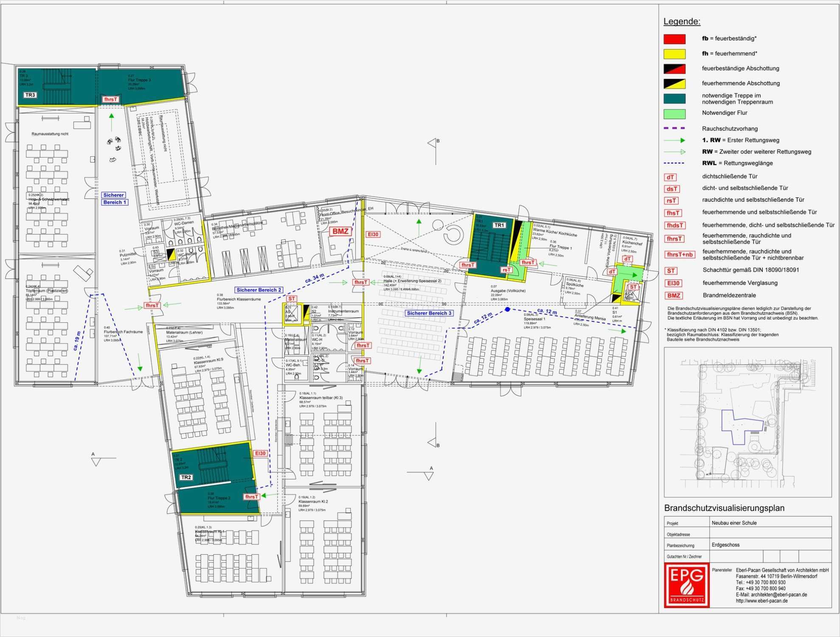Click the fhrsT+nb door symbol in legend
This screenshot has width=840, height=637.
(680, 255)
